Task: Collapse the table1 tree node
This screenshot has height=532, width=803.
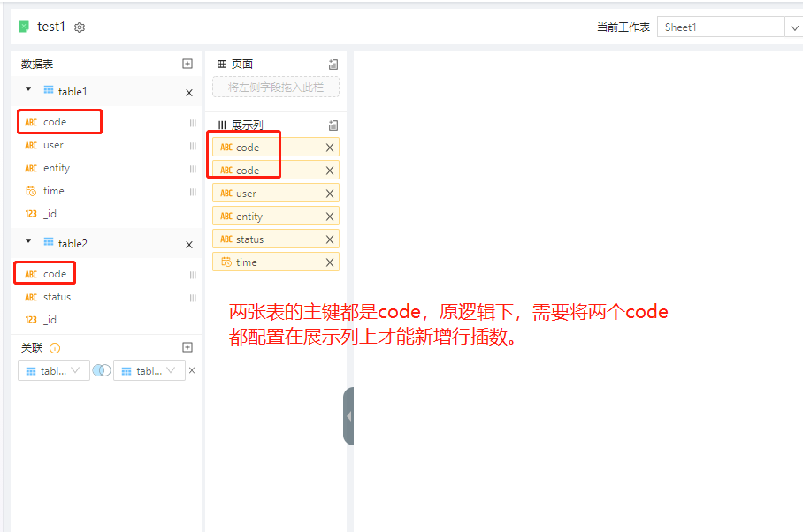Action: tap(28, 89)
